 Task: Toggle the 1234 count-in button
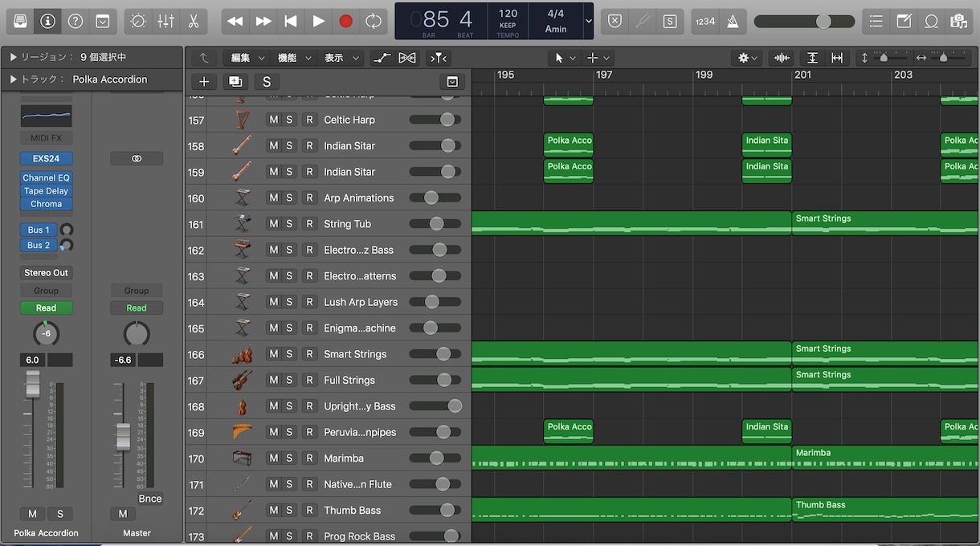pos(705,22)
